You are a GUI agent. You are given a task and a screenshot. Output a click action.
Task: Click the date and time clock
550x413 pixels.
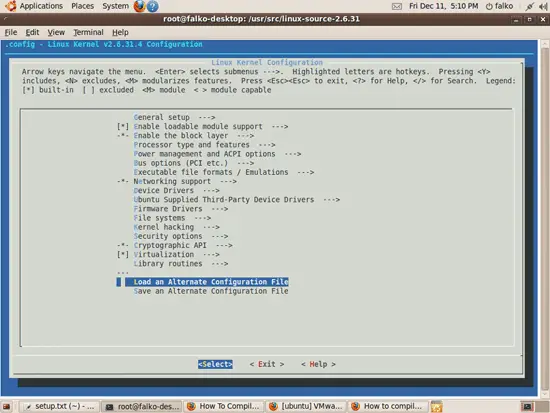click(x=443, y=6)
